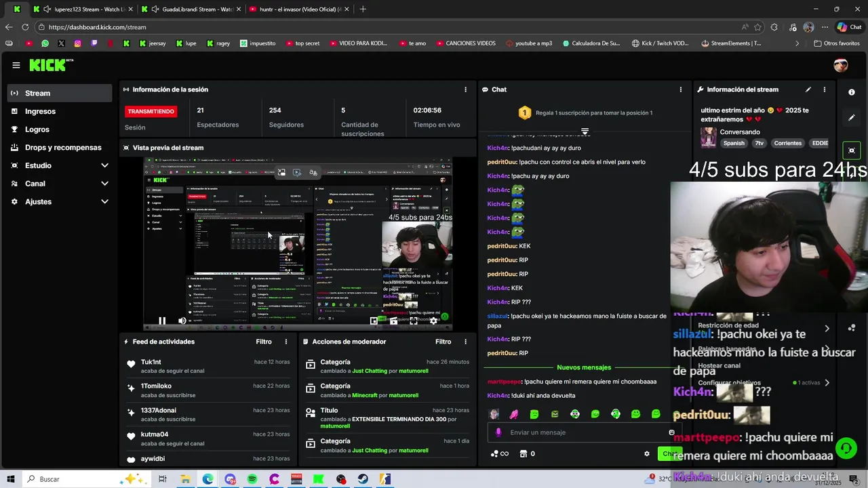Click the Spanish tag
Screen dimensions: 868x488
(x=734, y=143)
